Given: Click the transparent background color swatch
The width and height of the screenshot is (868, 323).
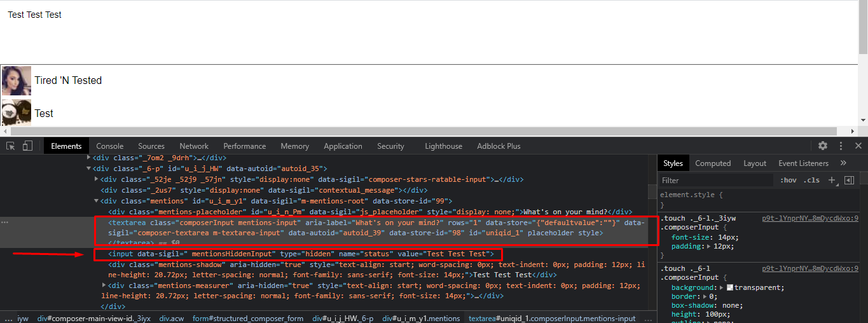Looking at the screenshot, I should (x=730, y=287).
